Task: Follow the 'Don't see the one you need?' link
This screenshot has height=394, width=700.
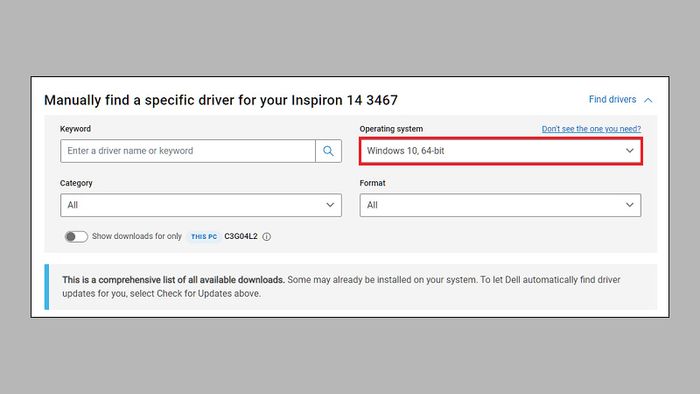Action: coord(591,129)
